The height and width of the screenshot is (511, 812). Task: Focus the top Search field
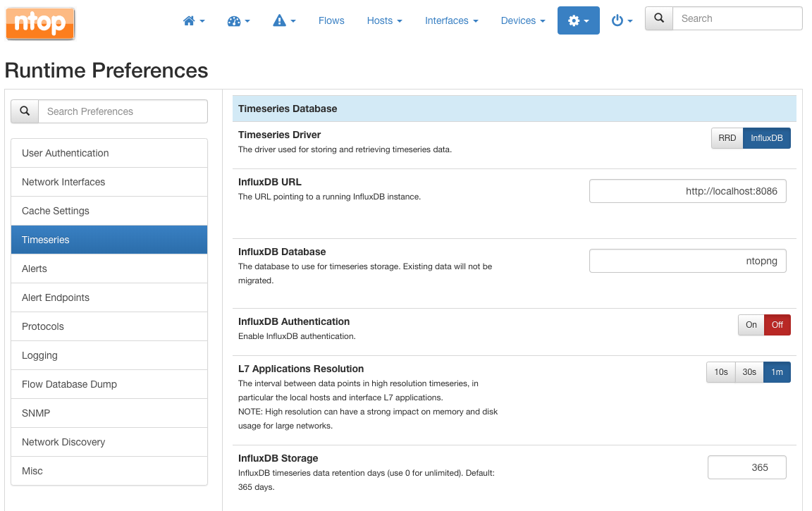click(x=737, y=18)
